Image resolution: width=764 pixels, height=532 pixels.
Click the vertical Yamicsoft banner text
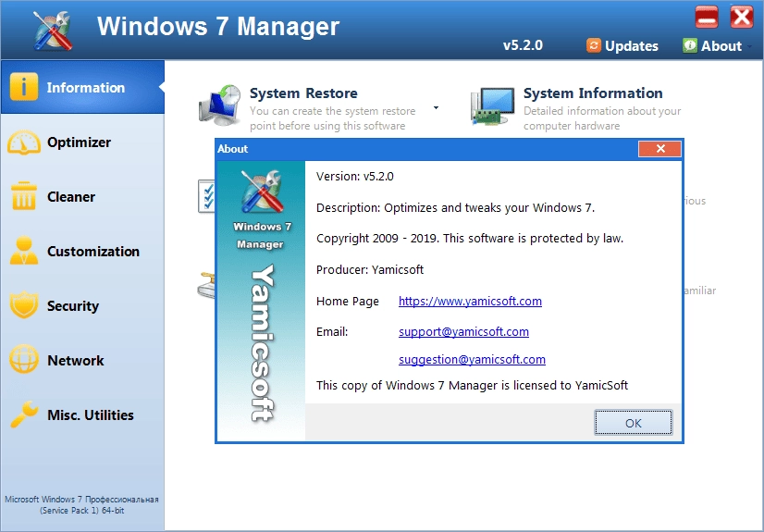tap(262, 342)
